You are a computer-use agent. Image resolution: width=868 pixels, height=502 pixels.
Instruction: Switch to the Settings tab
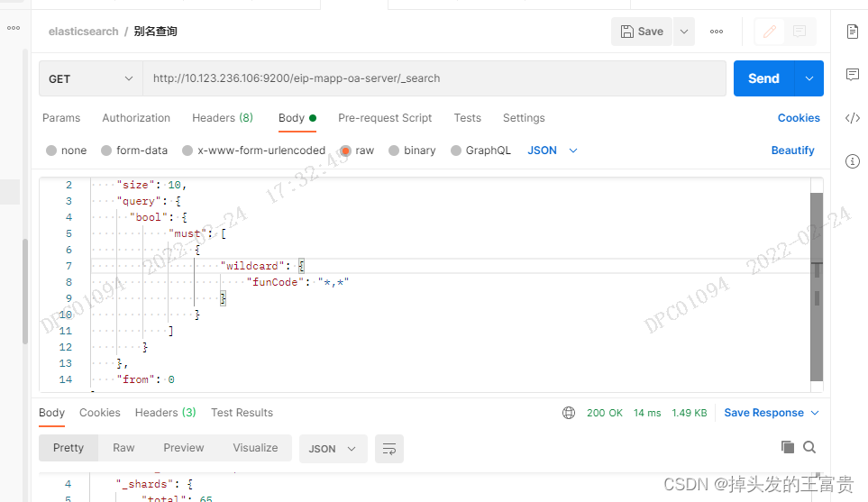tap(524, 118)
